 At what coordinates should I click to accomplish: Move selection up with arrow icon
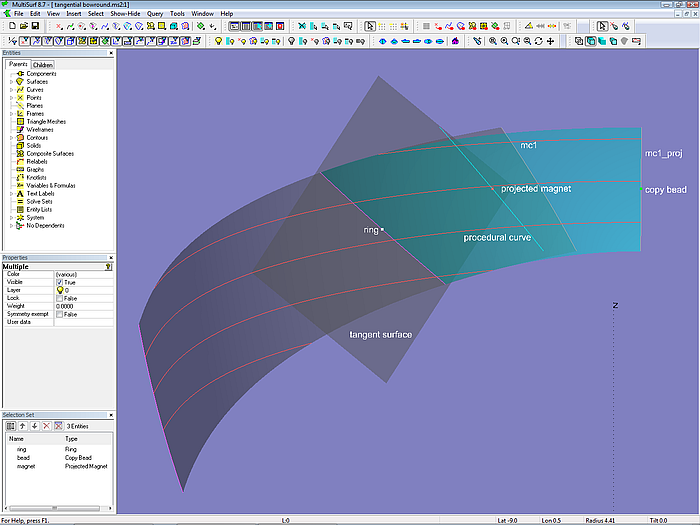(x=22, y=426)
